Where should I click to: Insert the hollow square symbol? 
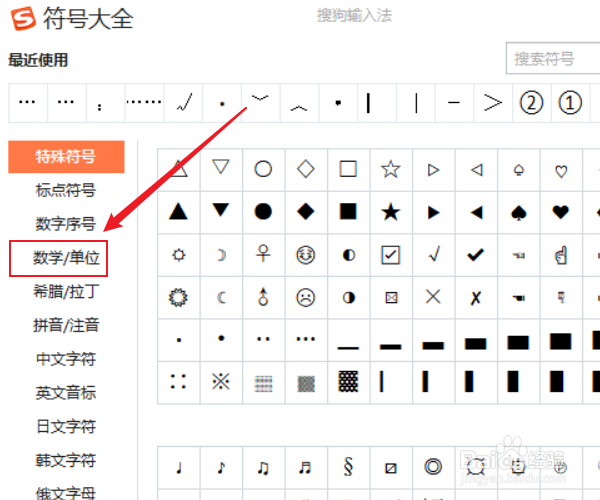(x=348, y=170)
